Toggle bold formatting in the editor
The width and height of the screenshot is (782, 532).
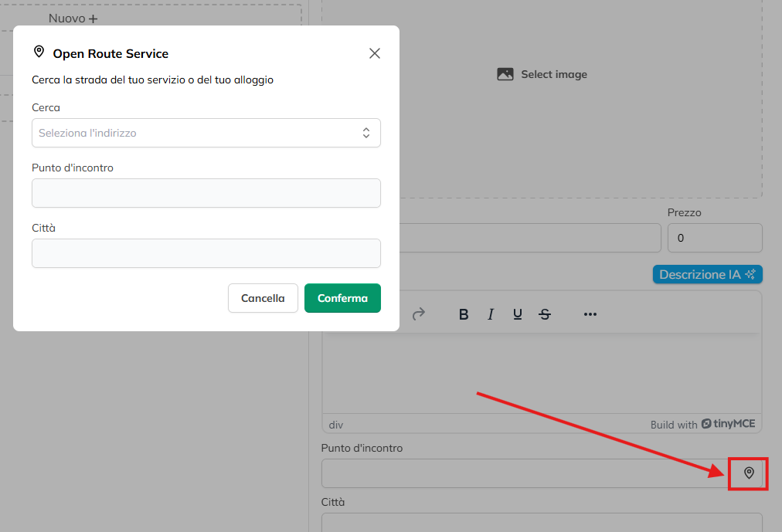coord(464,314)
